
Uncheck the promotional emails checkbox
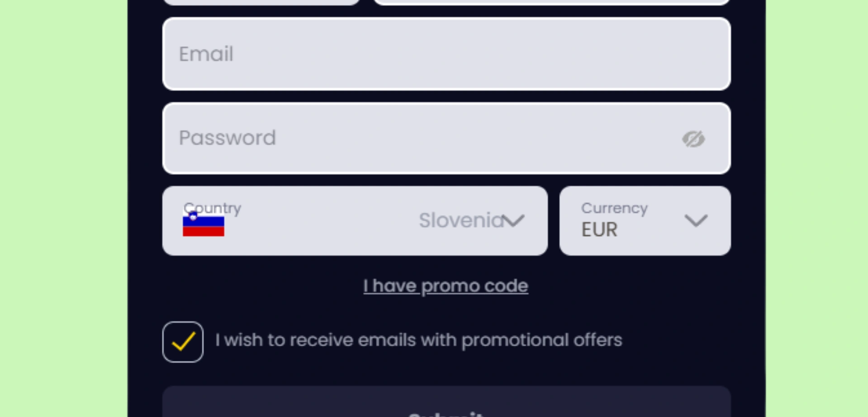click(183, 342)
